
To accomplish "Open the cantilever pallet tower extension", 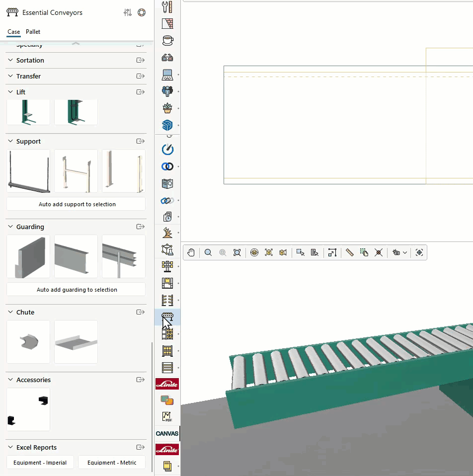I will [167, 266].
